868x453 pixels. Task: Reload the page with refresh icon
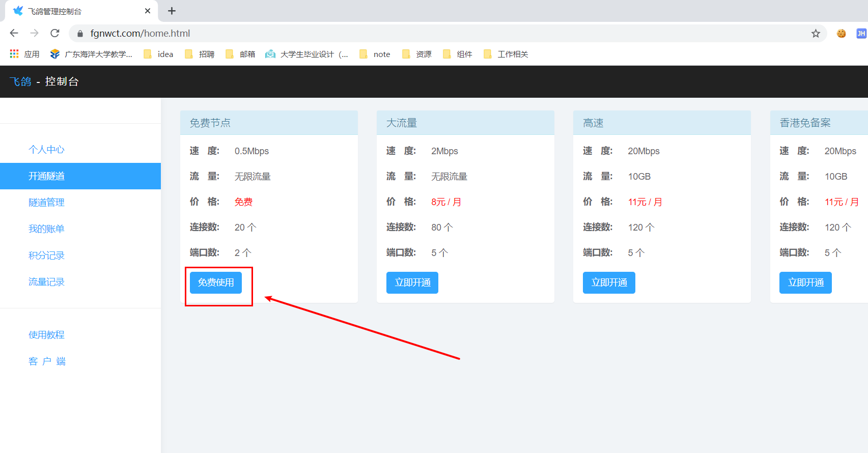click(55, 33)
